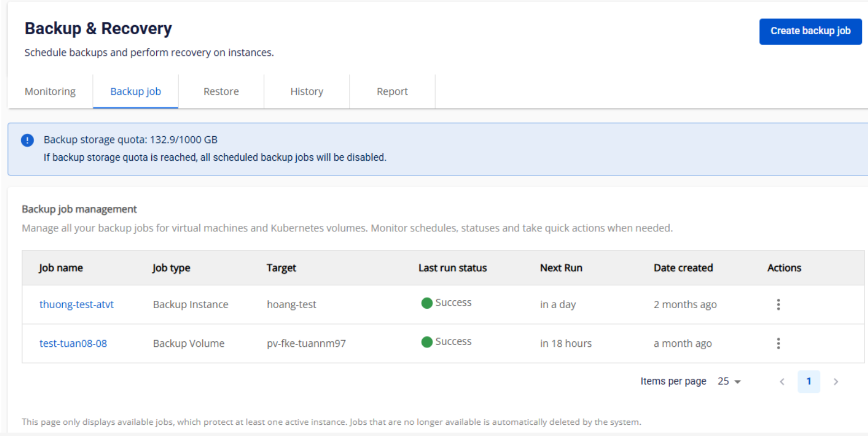Click green Success status dot for test-tuan08-08
The height and width of the screenshot is (436, 868).
click(427, 342)
